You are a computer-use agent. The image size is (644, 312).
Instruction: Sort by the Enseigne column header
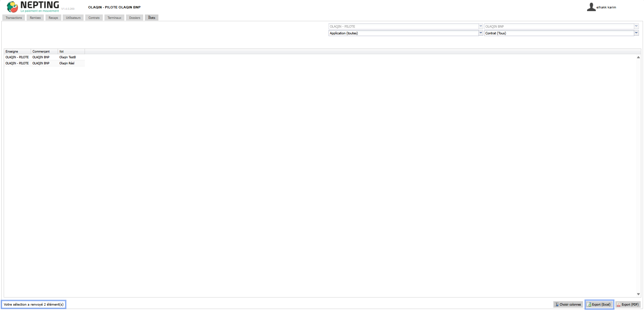tap(17, 52)
